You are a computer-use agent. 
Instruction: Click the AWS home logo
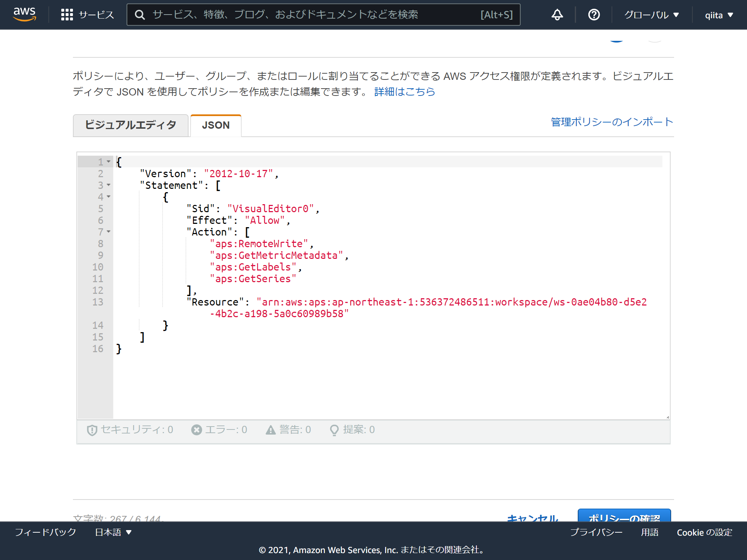click(x=24, y=15)
